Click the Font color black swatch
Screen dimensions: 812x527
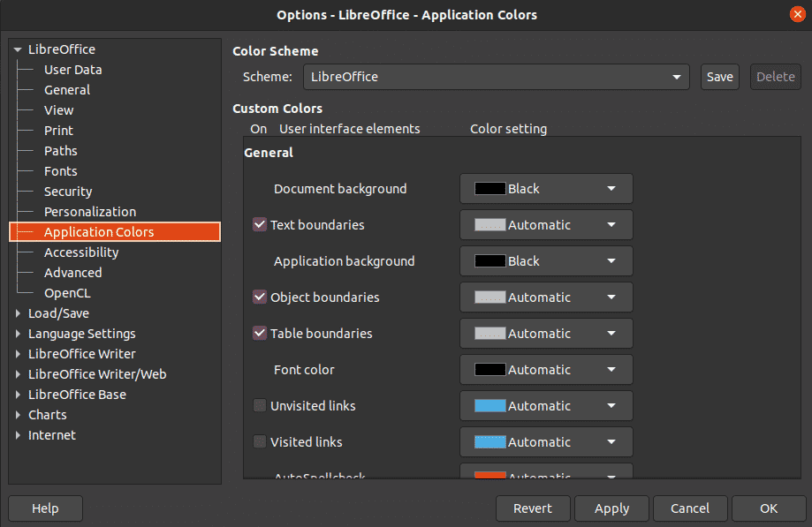(490, 370)
